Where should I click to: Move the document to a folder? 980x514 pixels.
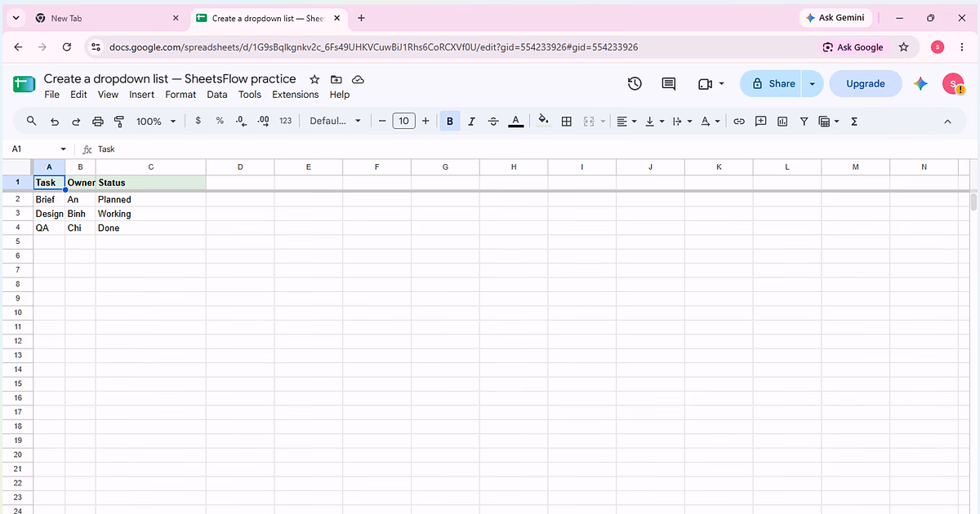click(x=336, y=79)
